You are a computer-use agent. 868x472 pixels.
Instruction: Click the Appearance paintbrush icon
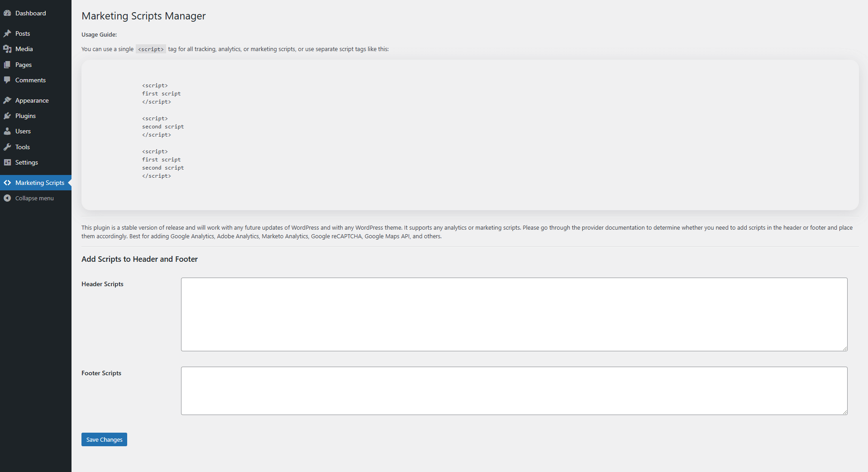click(7, 100)
